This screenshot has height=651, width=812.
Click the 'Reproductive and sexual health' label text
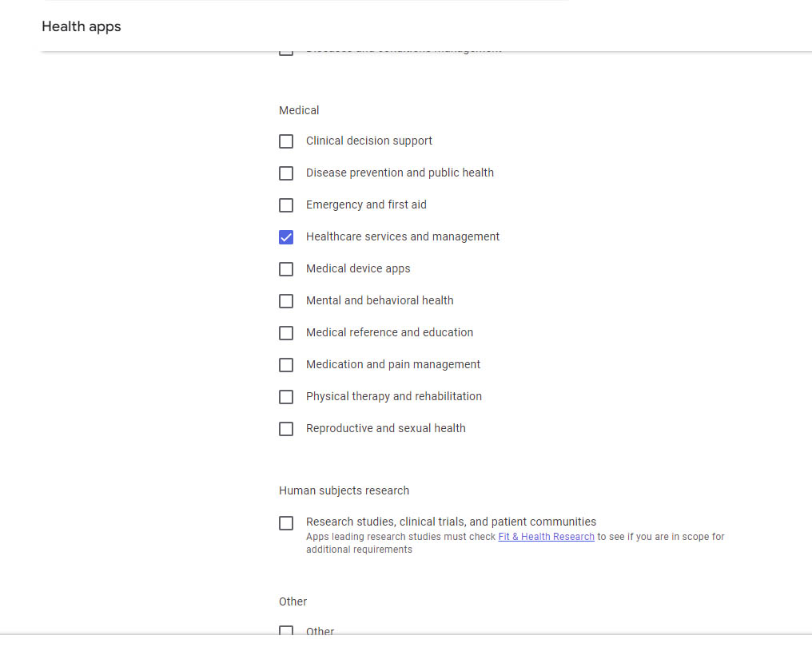[385, 428]
